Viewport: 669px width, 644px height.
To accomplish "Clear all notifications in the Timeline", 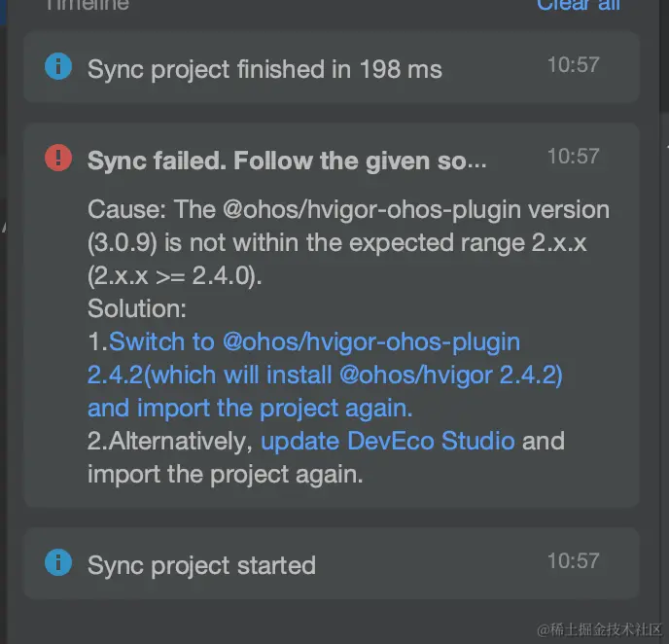I will tap(578, 5).
